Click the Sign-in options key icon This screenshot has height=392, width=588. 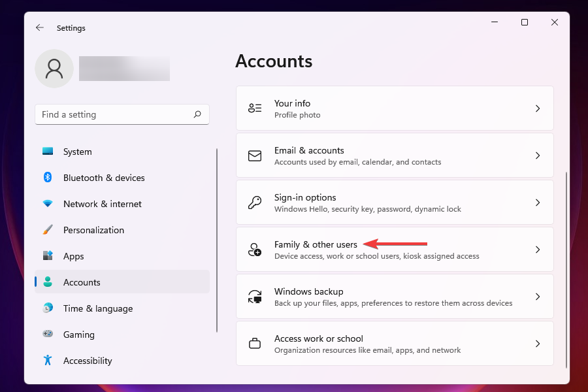coord(255,203)
